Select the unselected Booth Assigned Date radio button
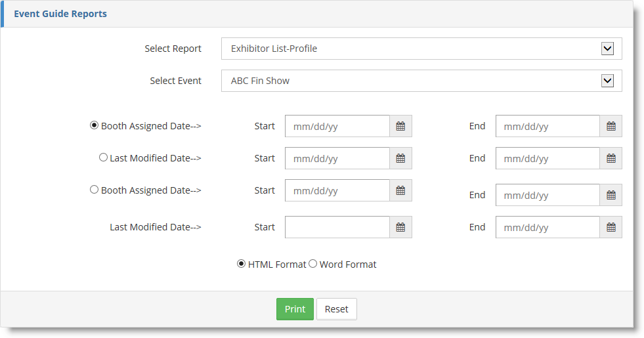644x338 pixels. click(94, 190)
